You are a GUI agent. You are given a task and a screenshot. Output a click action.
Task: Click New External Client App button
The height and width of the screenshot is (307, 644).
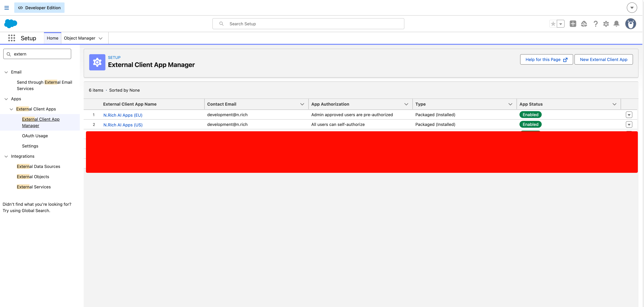pyautogui.click(x=603, y=60)
